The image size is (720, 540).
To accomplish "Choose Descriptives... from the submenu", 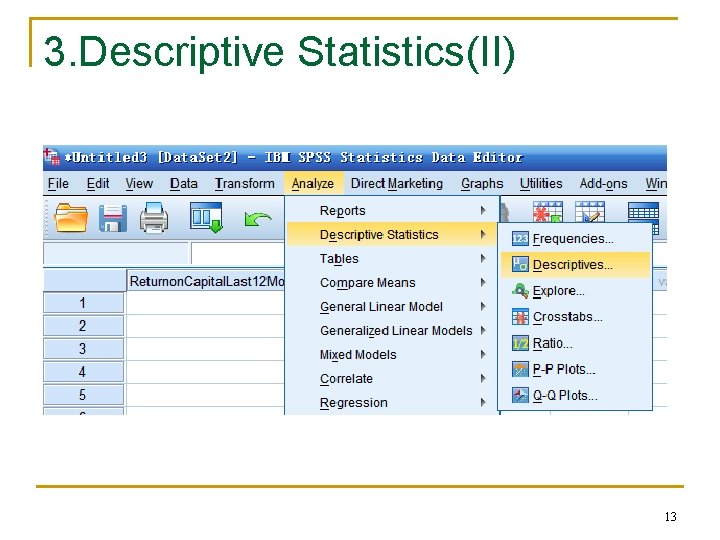I will pos(575,264).
